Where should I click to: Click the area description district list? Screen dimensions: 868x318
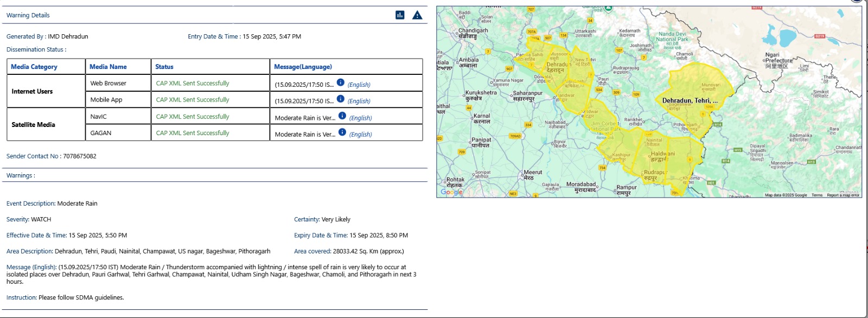[162, 251]
